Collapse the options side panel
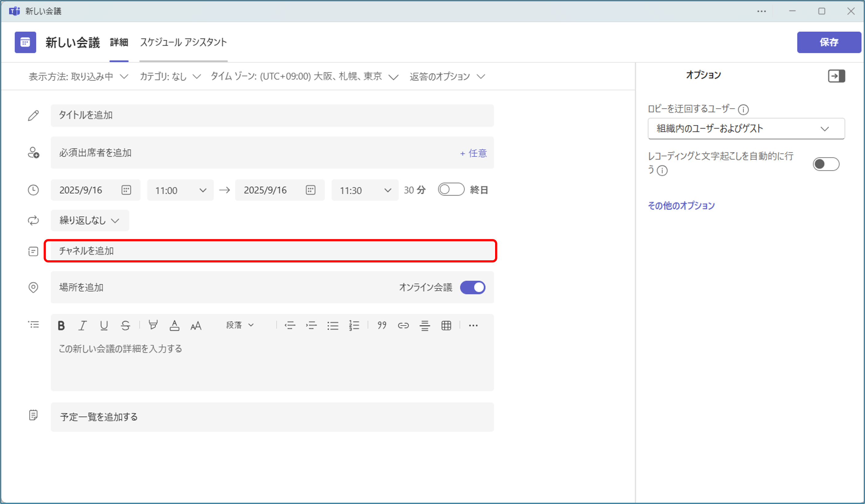Viewport: 865px width, 504px height. [x=836, y=76]
